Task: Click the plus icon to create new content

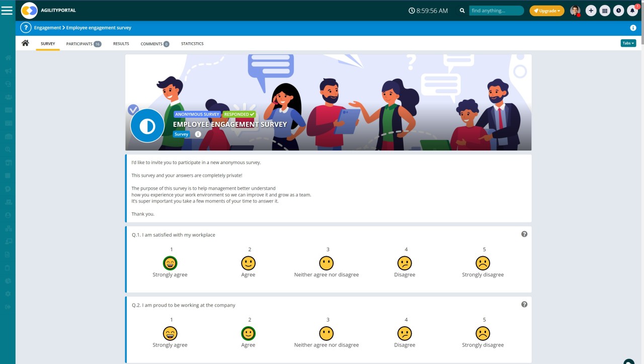Action: click(591, 10)
